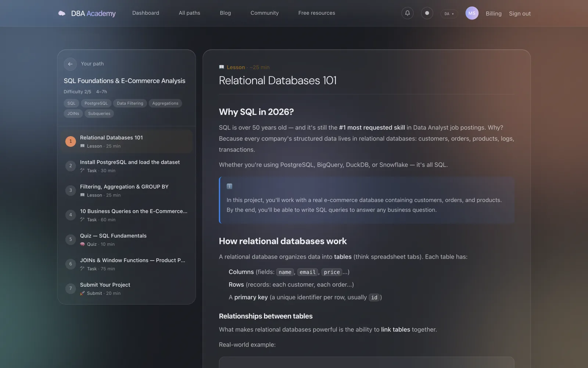
Task: Click the tools icon beside Task 30 min
Action: (x=82, y=170)
